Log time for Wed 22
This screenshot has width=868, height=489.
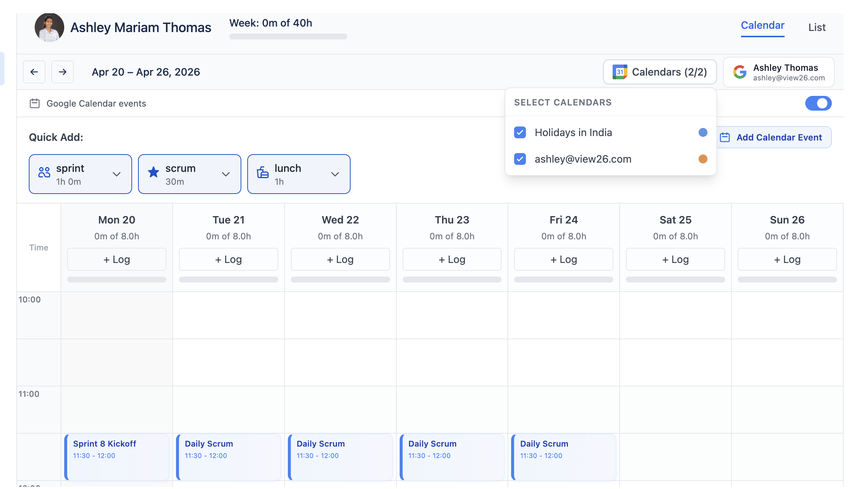coord(340,259)
